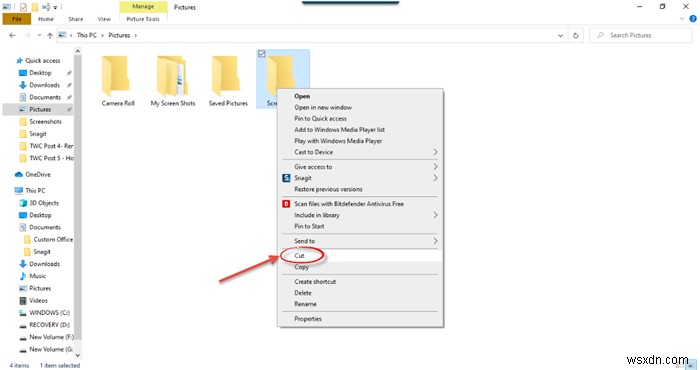The width and height of the screenshot is (700, 370).
Task: Collapse the ribbon with the chevron
Action: point(682,19)
